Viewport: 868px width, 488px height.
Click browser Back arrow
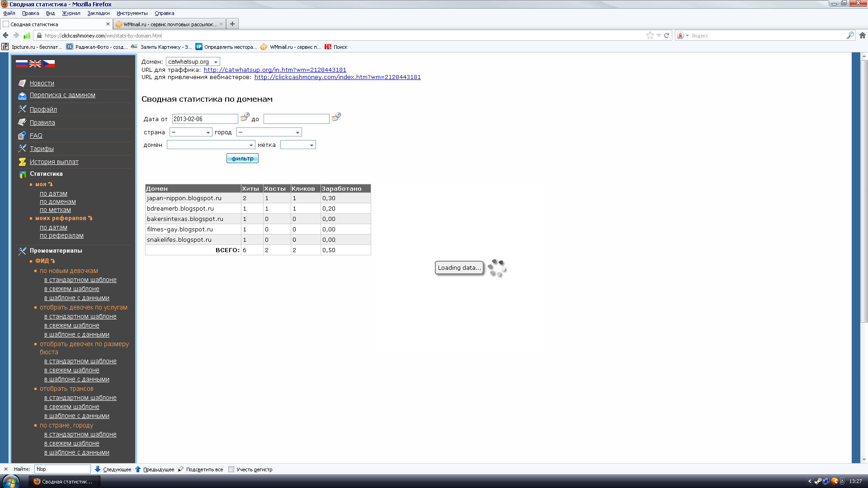[x=5, y=35]
